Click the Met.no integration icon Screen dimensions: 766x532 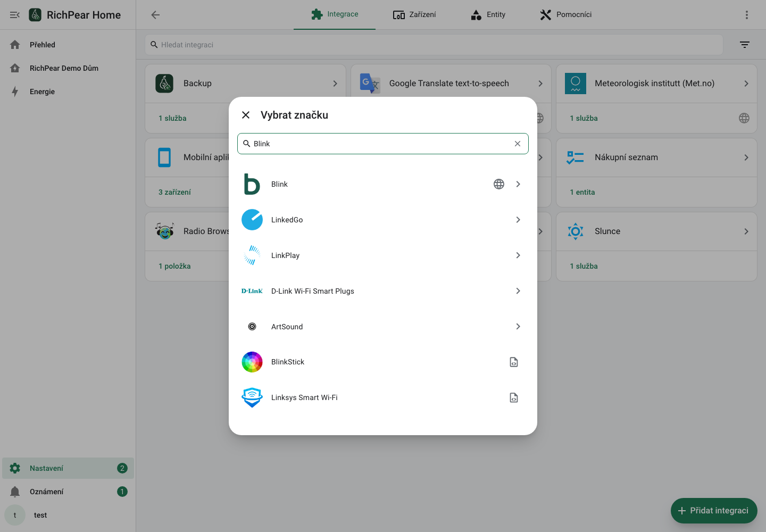[x=576, y=84]
